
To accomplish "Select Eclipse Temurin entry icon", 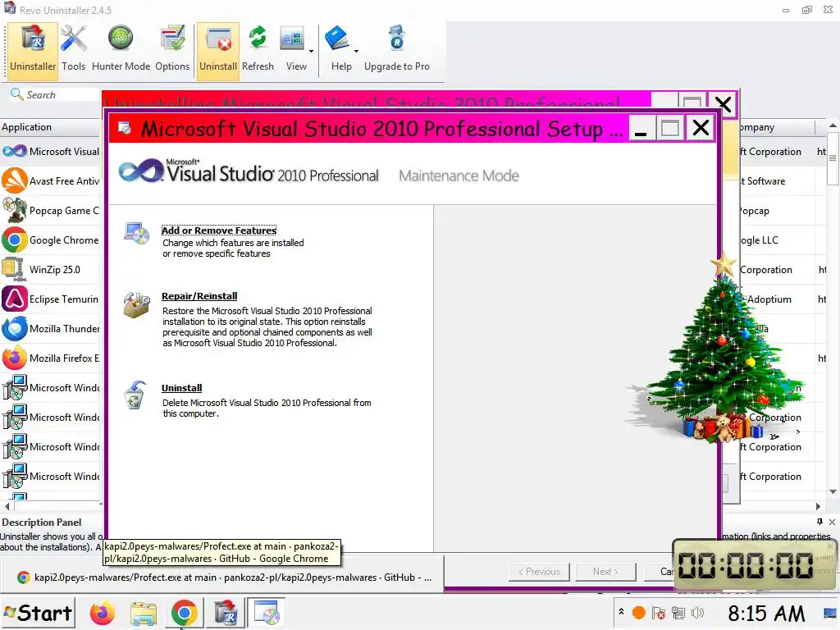I will pyautogui.click(x=15, y=299).
